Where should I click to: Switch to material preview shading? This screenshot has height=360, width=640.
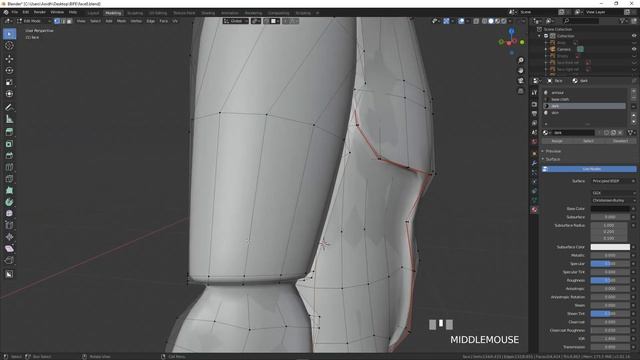point(497,21)
